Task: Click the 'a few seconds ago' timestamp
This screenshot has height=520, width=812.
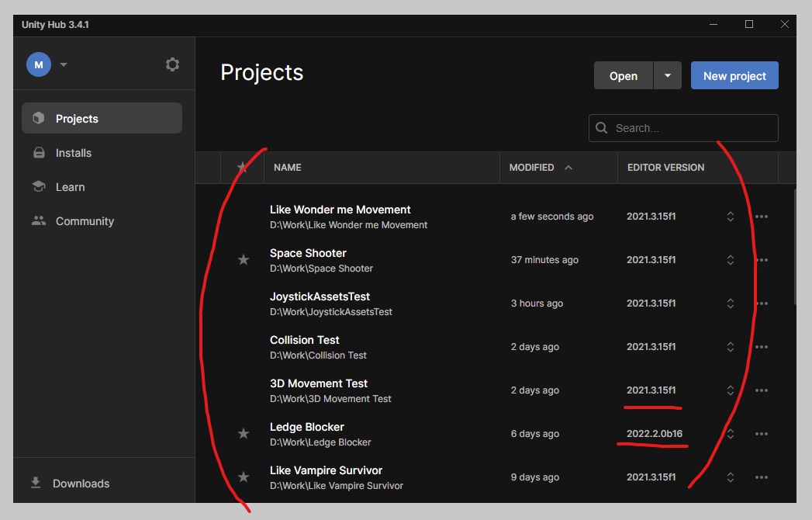Action: 552,217
